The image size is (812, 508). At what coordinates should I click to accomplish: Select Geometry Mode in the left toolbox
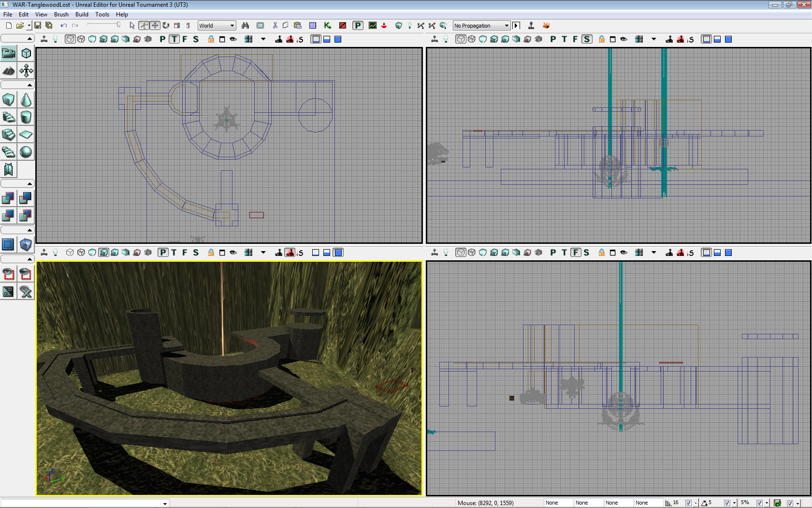point(26,53)
